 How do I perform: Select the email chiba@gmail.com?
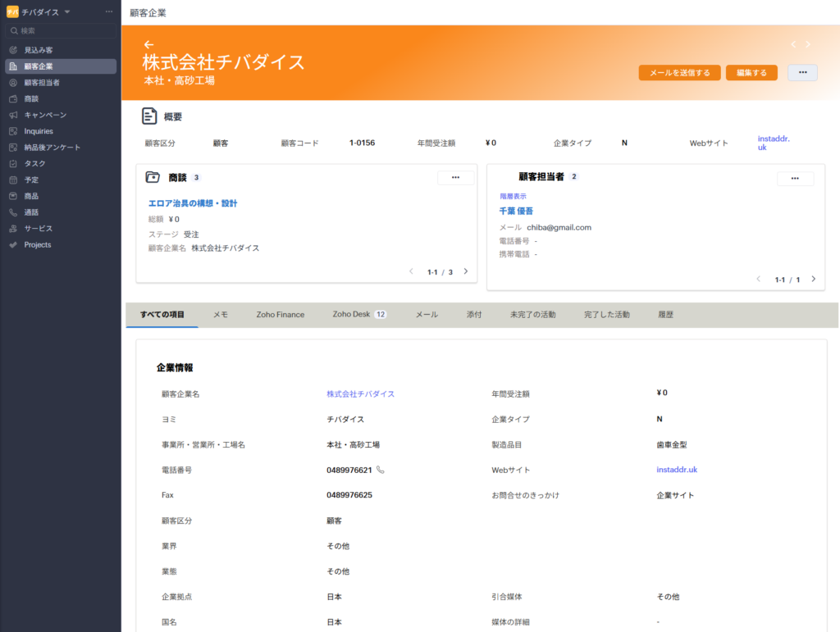coord(559,227)
